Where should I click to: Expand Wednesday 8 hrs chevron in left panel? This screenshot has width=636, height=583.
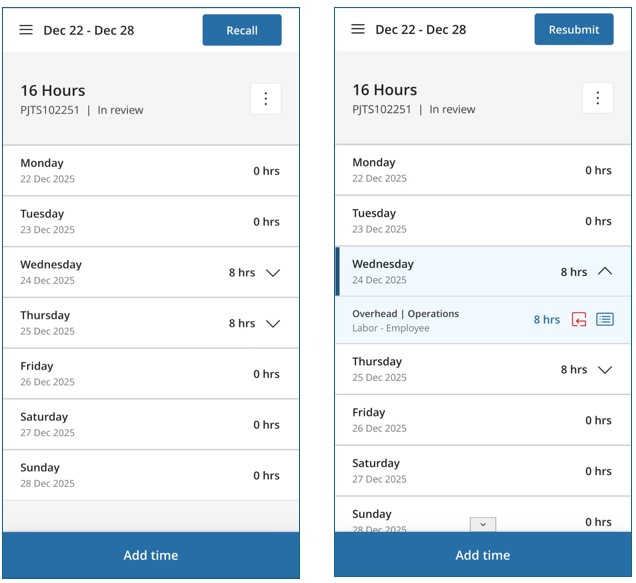click(x=273, y=273)
